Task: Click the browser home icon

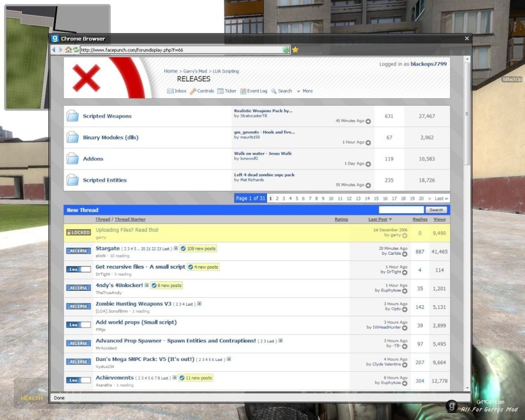Action: (x=68, y=49)
